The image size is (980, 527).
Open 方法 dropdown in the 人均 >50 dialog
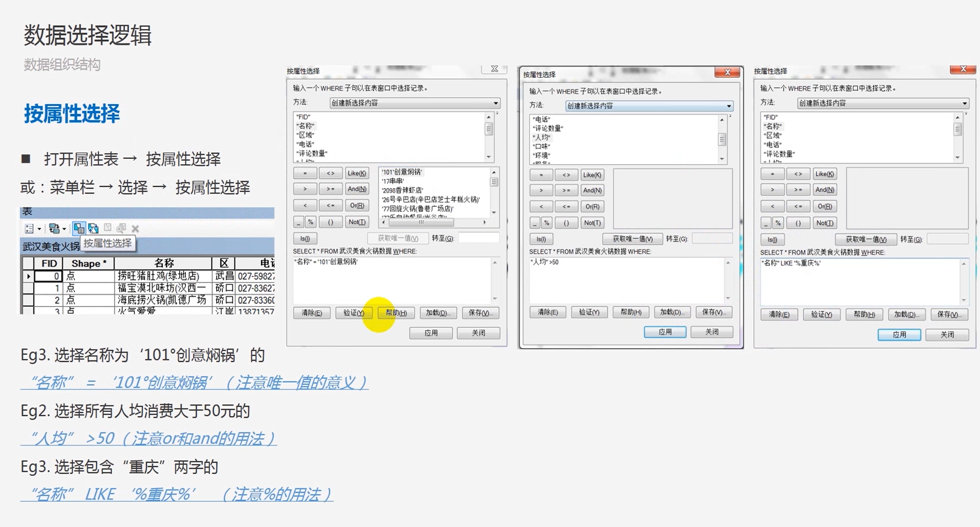pyautogui.click(x=649, y=106)
